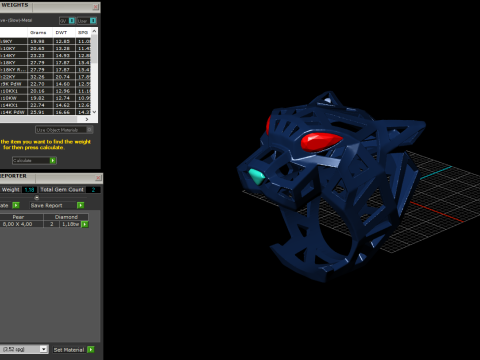Open the material spg dropdown arrow
The image size is (480, 360).
point(44,349)
